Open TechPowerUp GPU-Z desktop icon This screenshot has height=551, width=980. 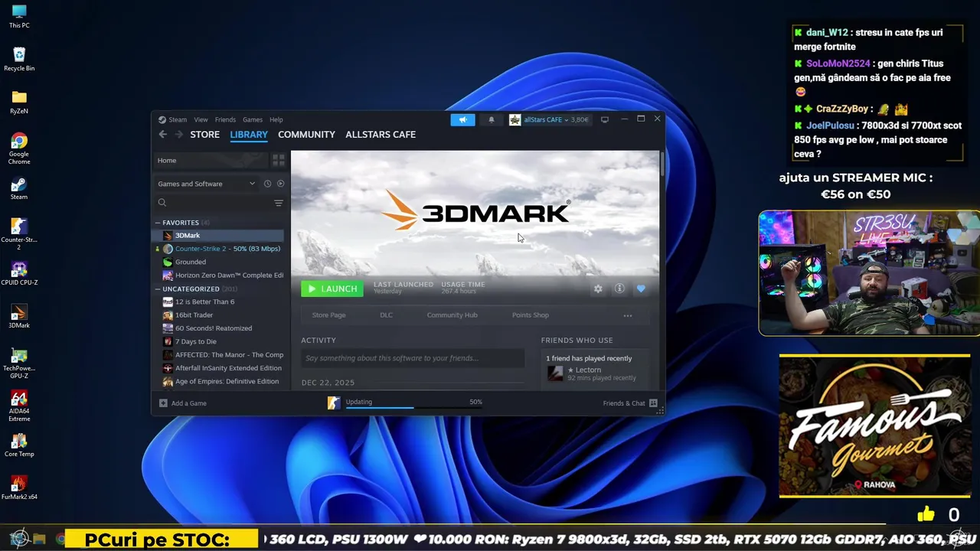pos(19,363)
